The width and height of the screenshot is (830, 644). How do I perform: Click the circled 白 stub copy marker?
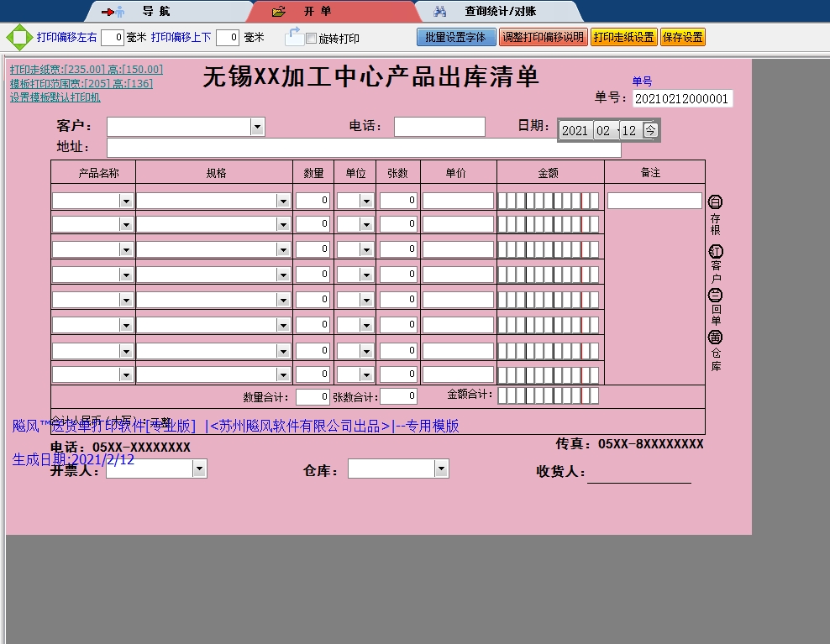(x=716, y=202)
